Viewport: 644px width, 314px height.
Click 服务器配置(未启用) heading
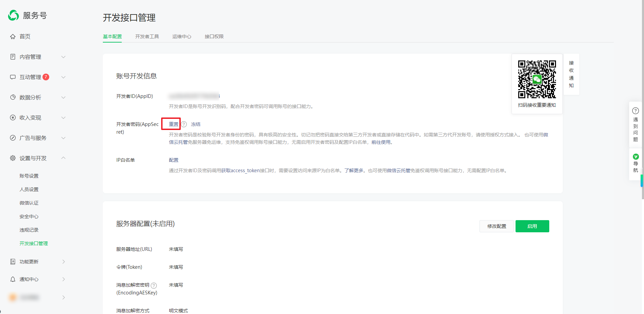[x=145, y=224]
